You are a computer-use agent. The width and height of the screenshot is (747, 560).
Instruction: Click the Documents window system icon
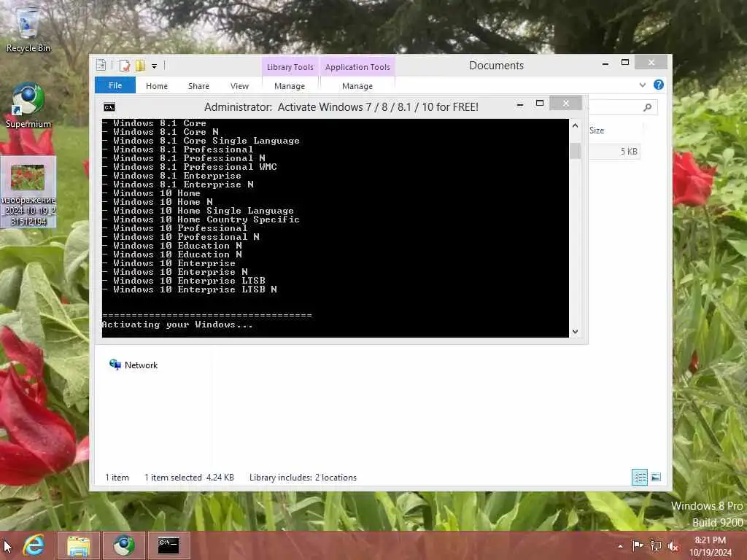[x=101, y=65]
